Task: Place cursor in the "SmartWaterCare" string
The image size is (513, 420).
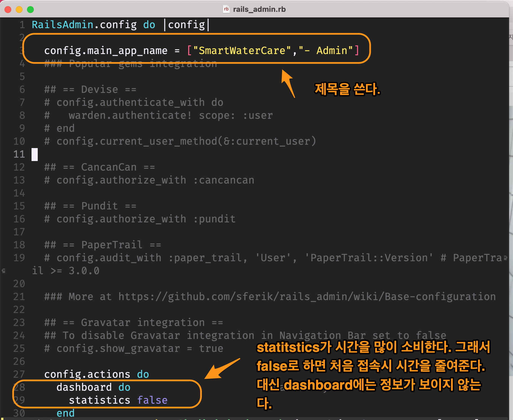Action: (x=242, y=51)
